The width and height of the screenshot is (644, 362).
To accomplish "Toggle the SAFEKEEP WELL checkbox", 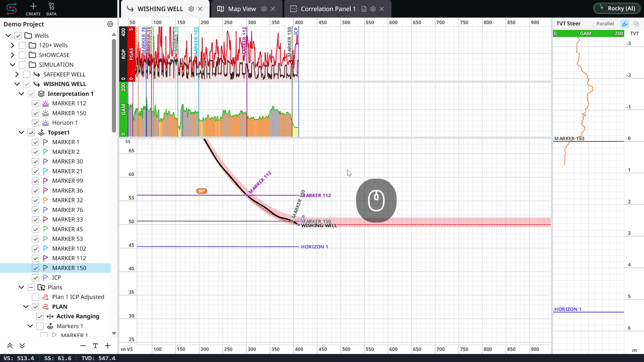I will 27,74.
